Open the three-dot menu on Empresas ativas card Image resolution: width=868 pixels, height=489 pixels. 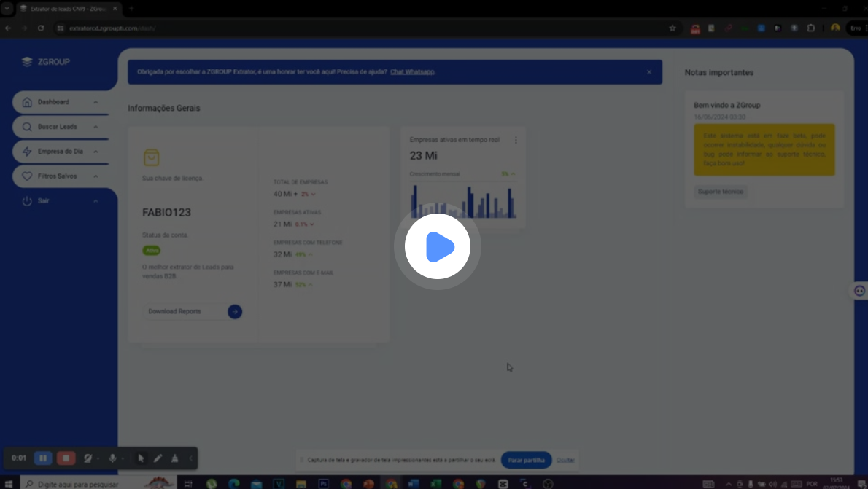(x=516, y=141)
